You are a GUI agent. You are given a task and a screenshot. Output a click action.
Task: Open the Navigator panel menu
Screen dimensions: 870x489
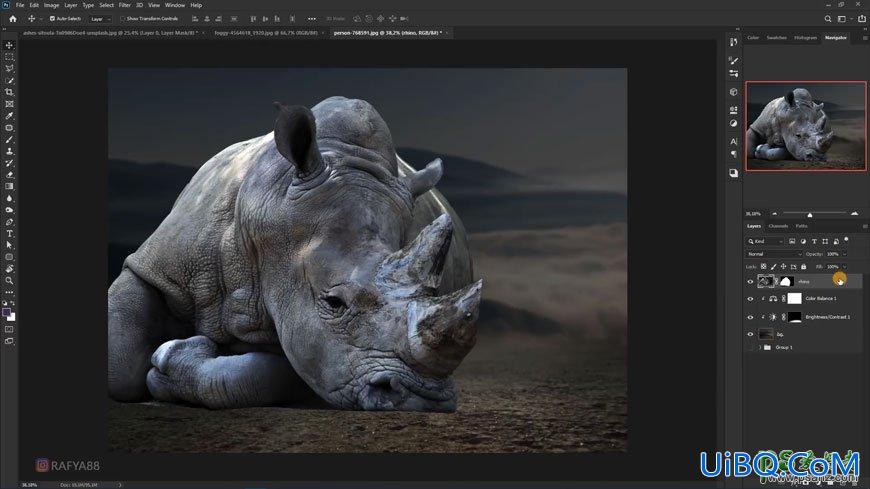point(864,38)
